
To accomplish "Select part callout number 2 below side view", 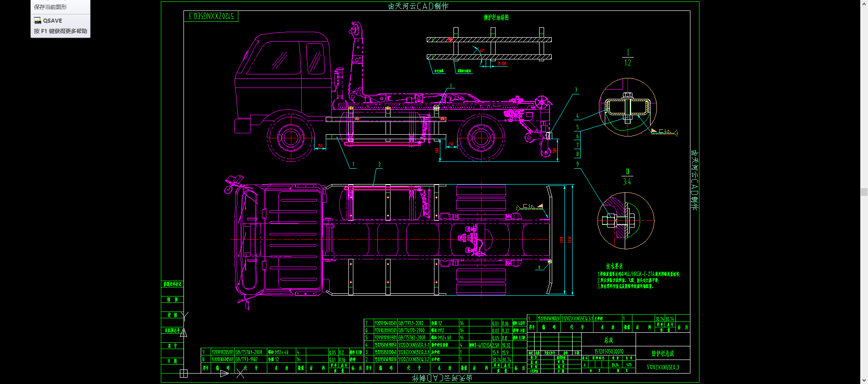I will point(380,165).
